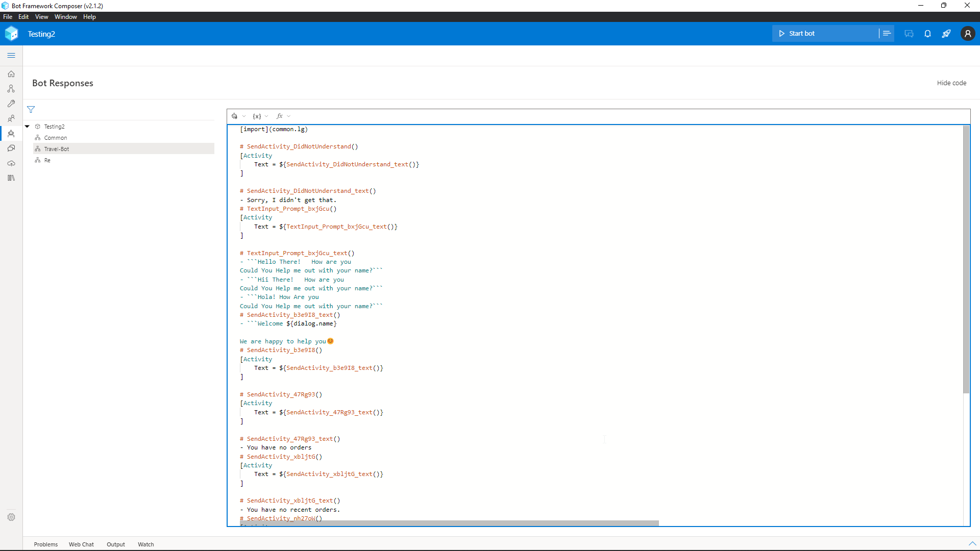Open the Create dialogs page icon
The image size is (980, 551).
11,89
